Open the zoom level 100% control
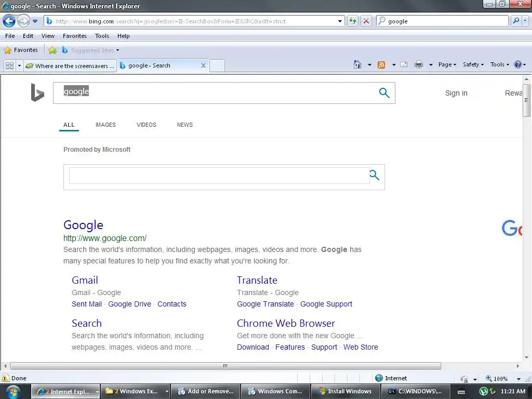 (x=497, y=379)
